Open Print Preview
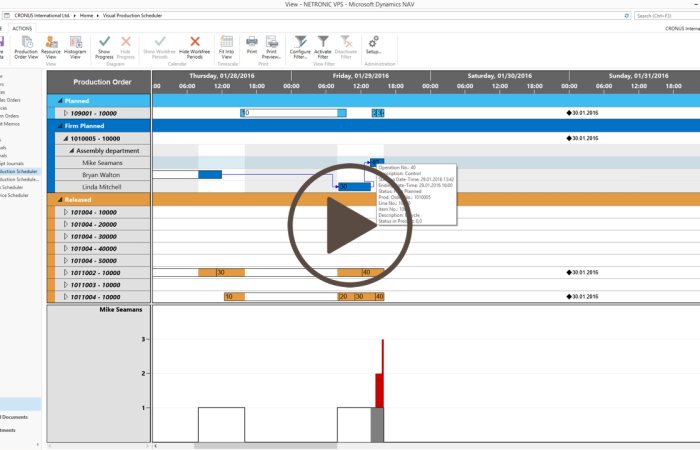The image size is (700, 450). coord(271,47)
